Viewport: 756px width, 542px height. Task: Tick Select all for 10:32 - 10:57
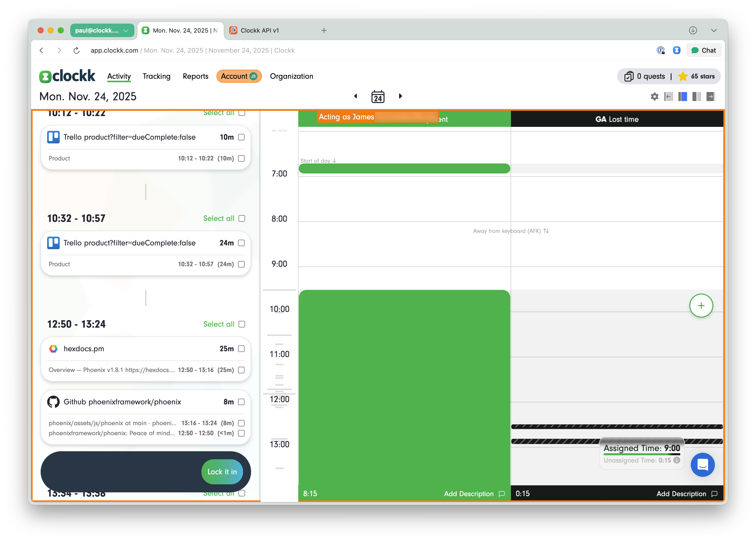pos(242,219)
